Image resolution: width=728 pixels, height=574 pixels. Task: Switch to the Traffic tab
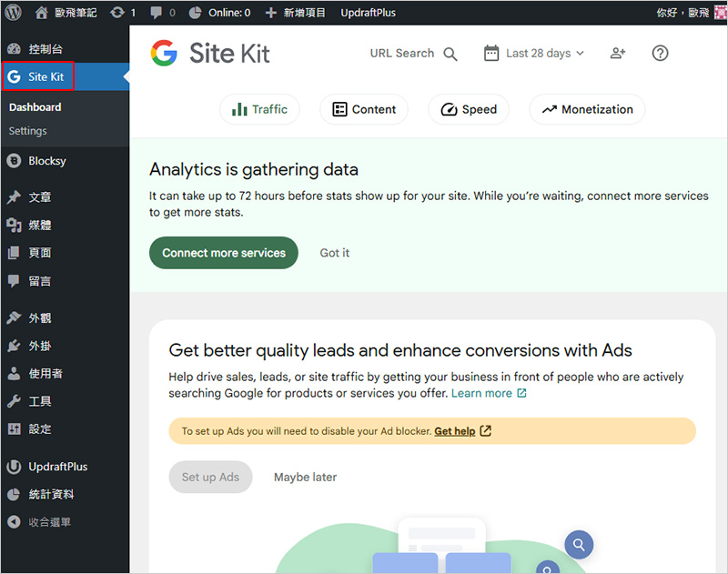tap(259, 109)
